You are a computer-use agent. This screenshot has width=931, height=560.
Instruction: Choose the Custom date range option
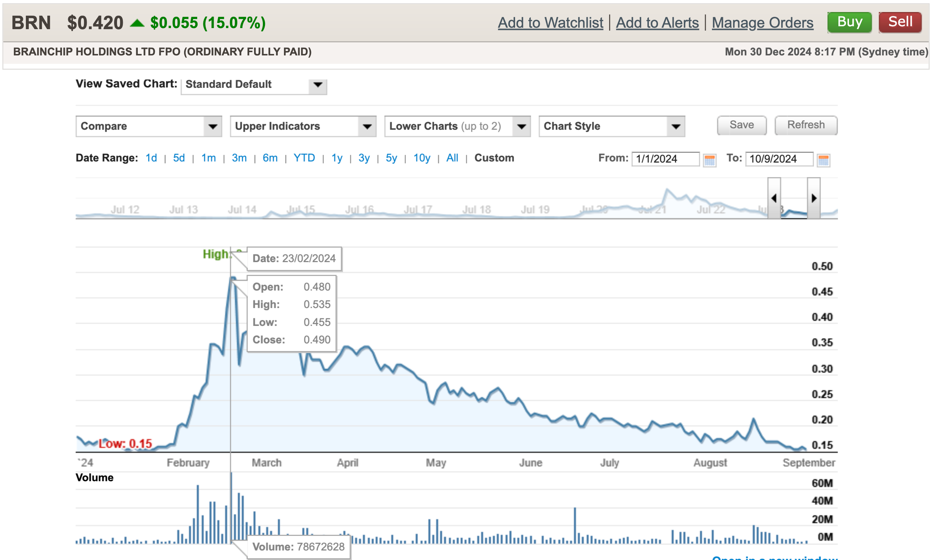point(494,158)
